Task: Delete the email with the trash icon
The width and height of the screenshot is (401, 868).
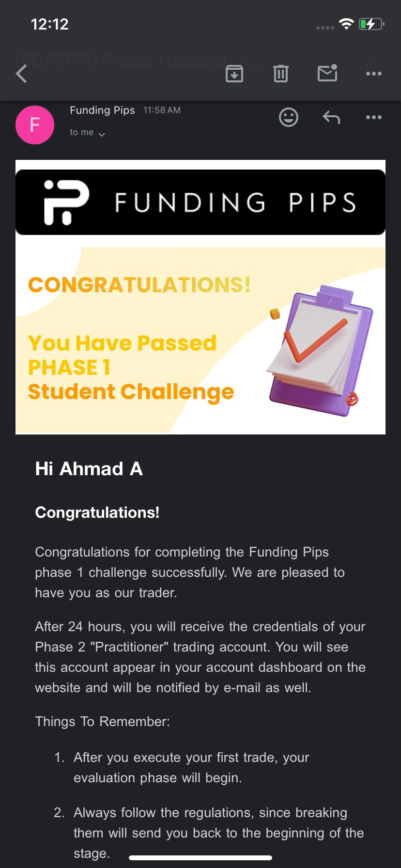Action: (281, 74)
